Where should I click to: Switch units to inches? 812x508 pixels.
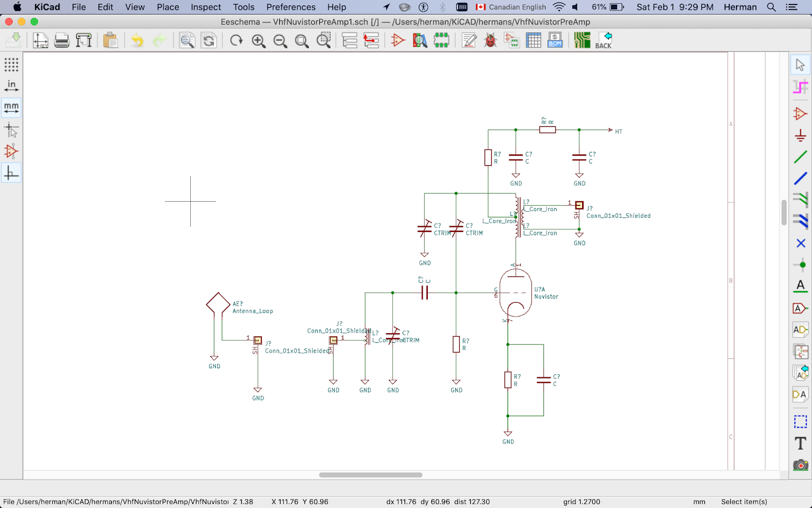coord(11,86)
